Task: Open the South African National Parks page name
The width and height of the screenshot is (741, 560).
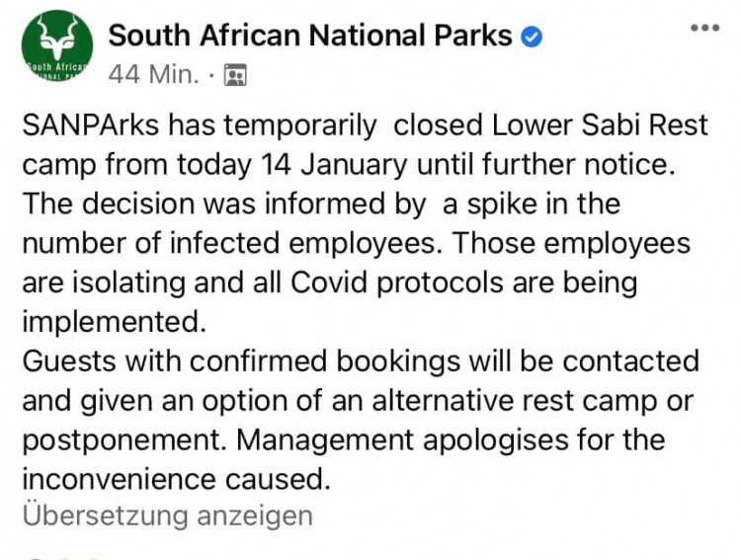Action: coord(310,36)
